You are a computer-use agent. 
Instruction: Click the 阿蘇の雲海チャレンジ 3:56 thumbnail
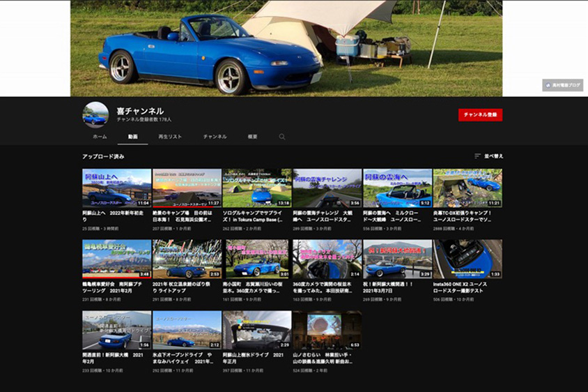(x=327, y=188)
